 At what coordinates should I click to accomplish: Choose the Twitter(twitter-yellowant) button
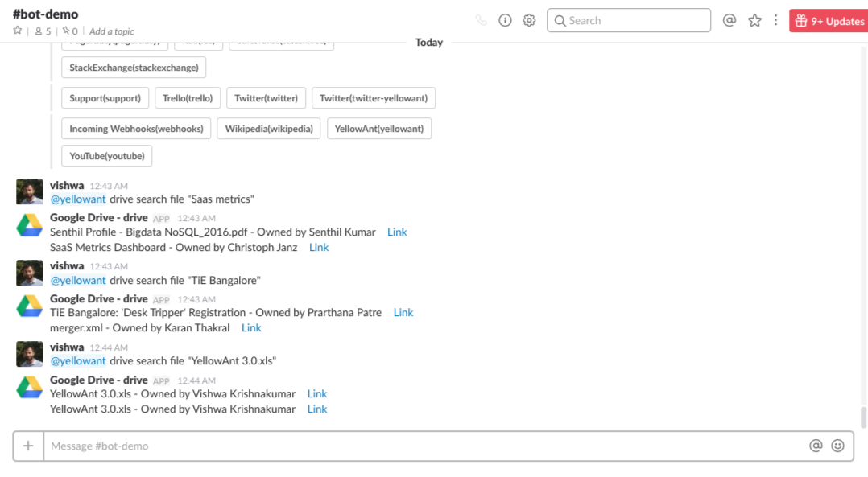coord(374,98)
